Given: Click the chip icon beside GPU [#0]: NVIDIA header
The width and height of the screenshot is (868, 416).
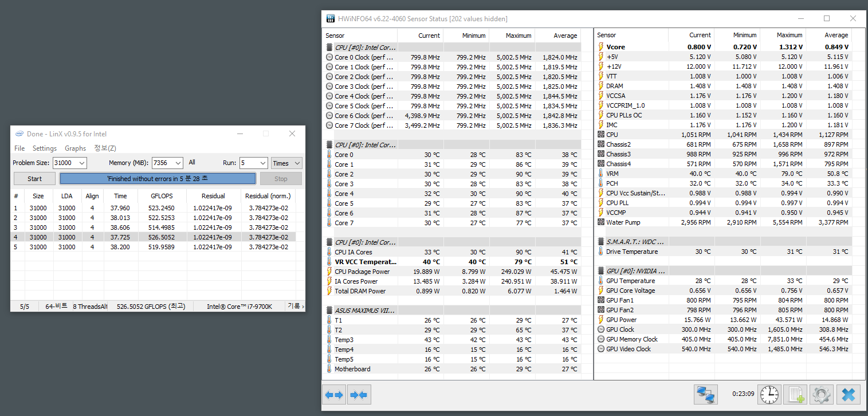Looking at the screenshot, I should pos(601,271).
